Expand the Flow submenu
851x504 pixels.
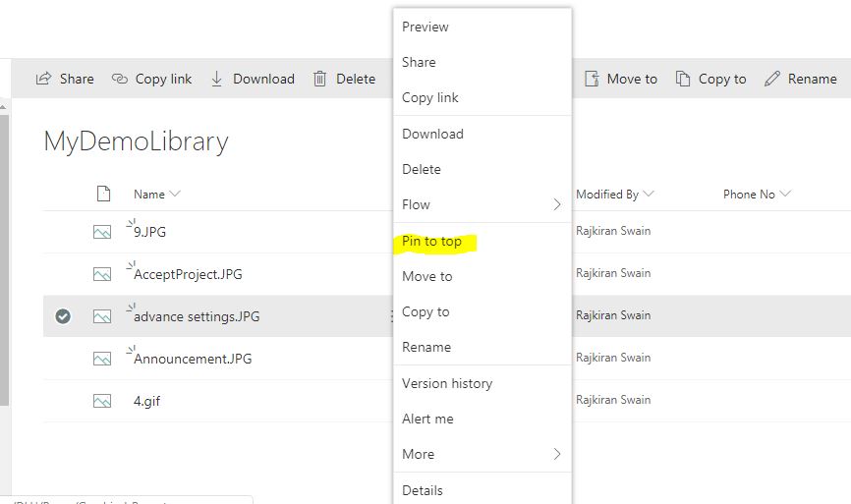tap(557, 204)
